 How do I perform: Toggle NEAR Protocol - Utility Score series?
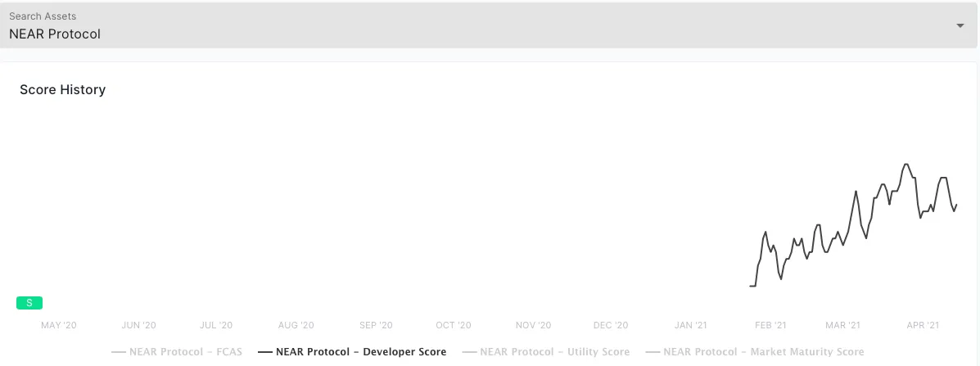[x=545, y=351]
